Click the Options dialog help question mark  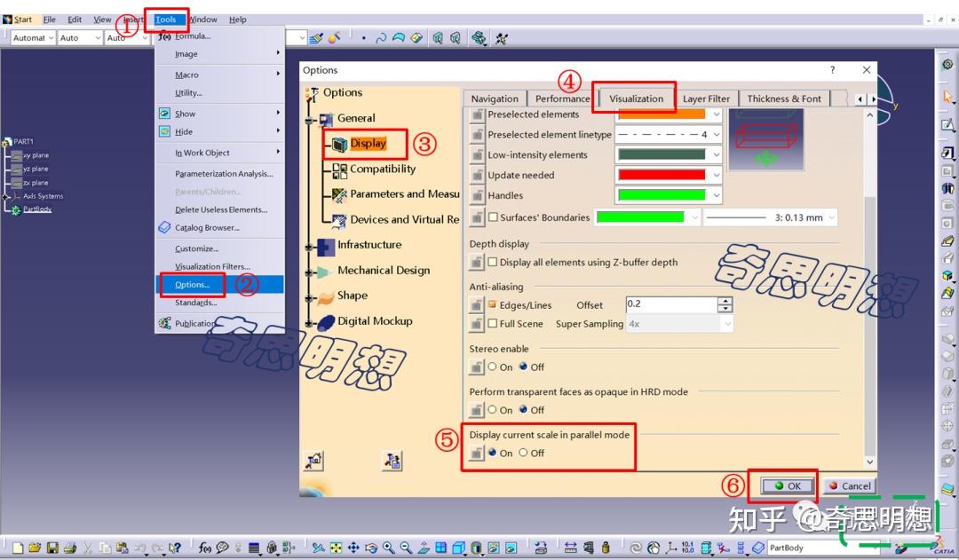pos(832,70)
